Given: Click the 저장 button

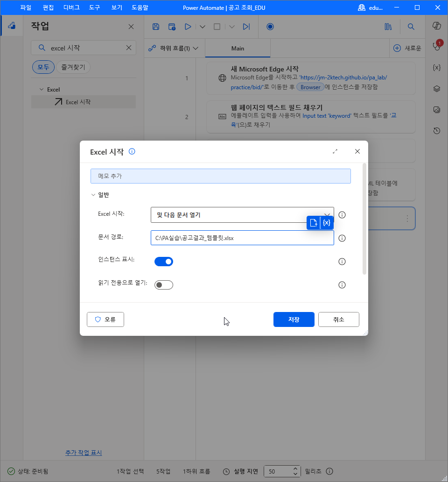Looking at the screenshot, I should (294, 319).
